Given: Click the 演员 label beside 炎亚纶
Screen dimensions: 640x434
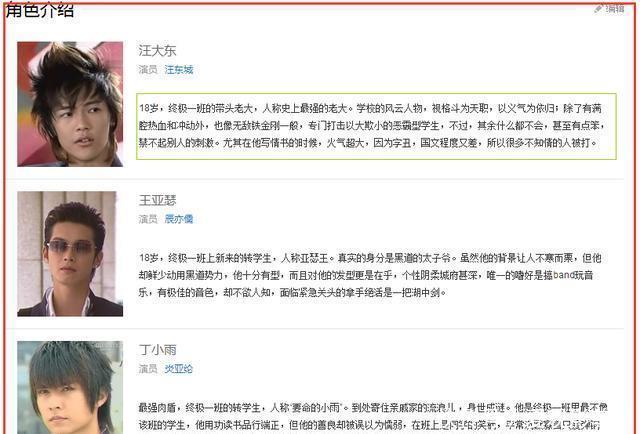Looking at the screenshot, I should pos(148,369).
